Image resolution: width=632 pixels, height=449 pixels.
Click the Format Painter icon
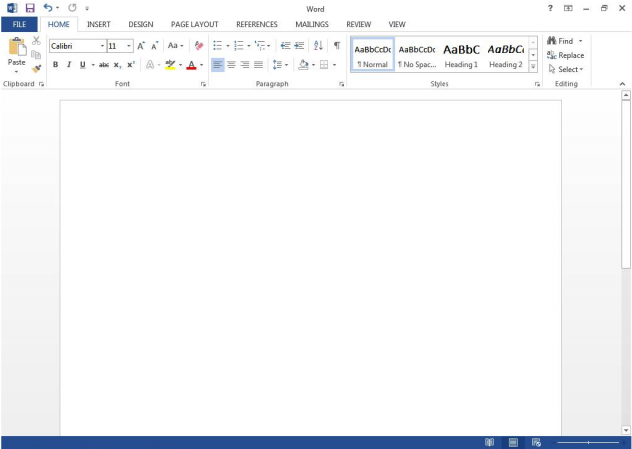tap(37, 69)
